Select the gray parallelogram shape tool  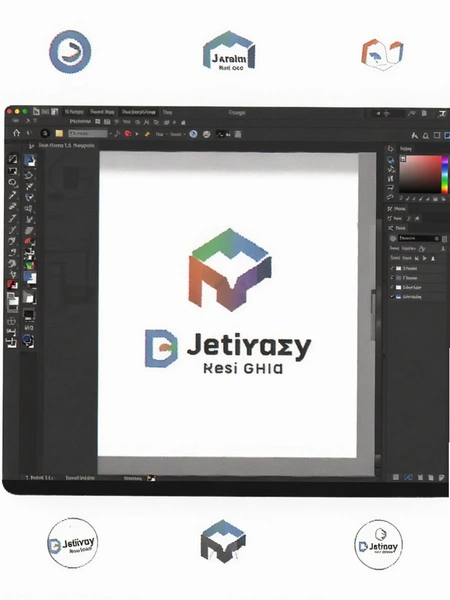coord(29,231)
